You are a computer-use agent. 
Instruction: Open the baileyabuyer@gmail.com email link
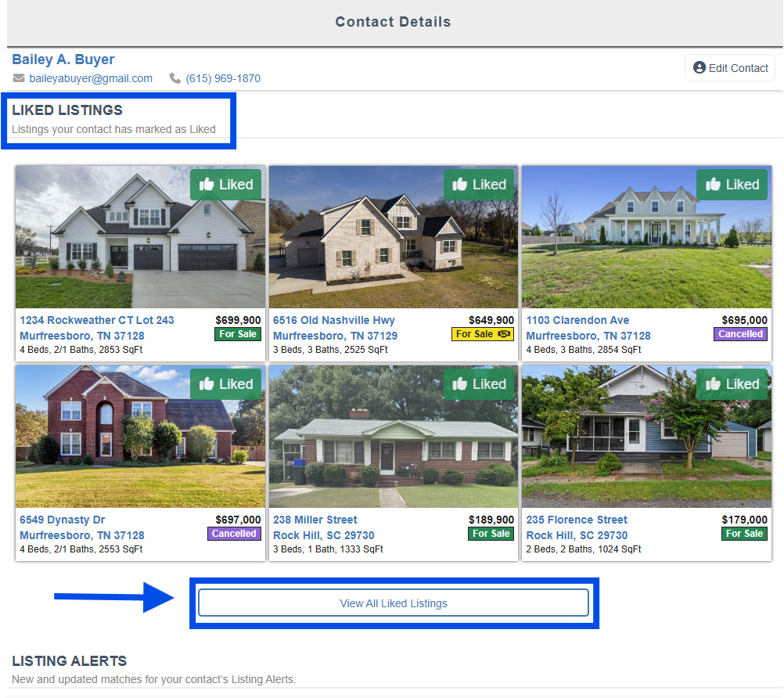(91, 78)
